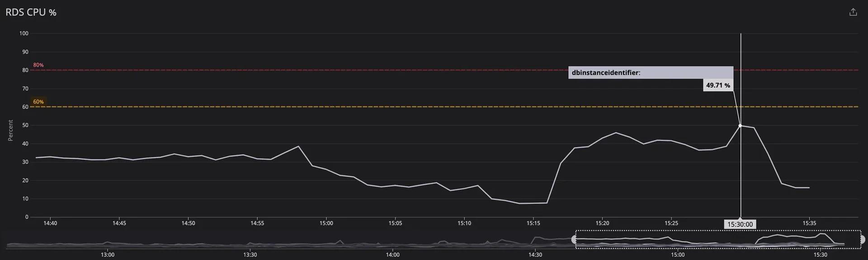Click the 14:55 x-axis tick label

point(257,223)
